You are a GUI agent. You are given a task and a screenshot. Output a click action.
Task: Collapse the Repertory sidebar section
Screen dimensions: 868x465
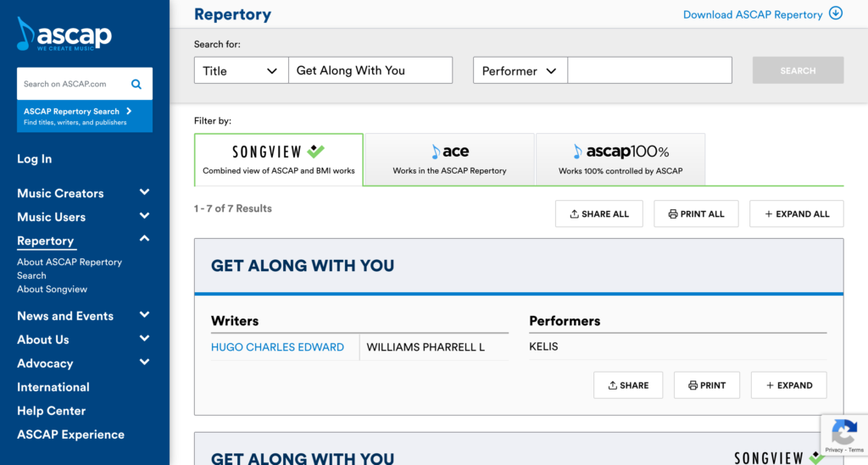[x=144, y=240]
